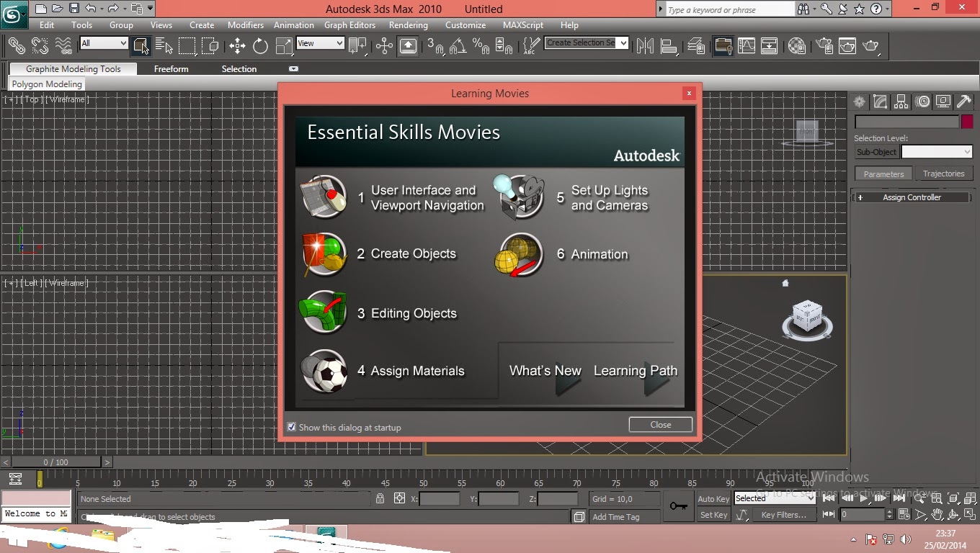The height and width of the screenshot is (553, 980).
Task: Click the Align tool icon
Action: [669, 45]
